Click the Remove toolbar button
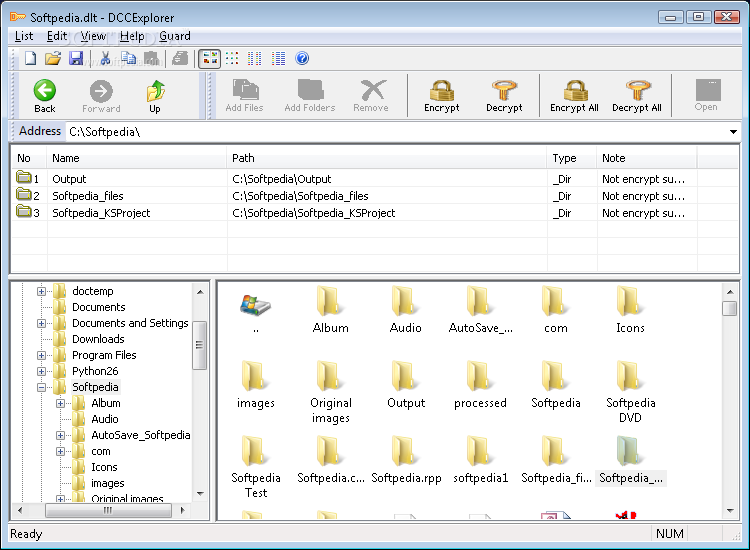Image resolution: width=750 pixels, height=550 pixels. click(371, 95)
